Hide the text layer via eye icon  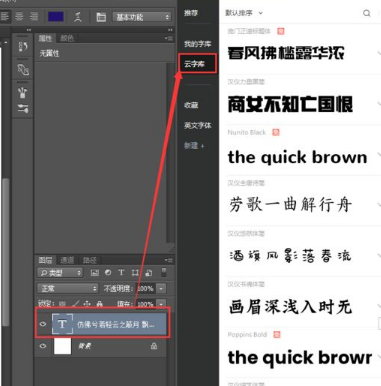43,324
